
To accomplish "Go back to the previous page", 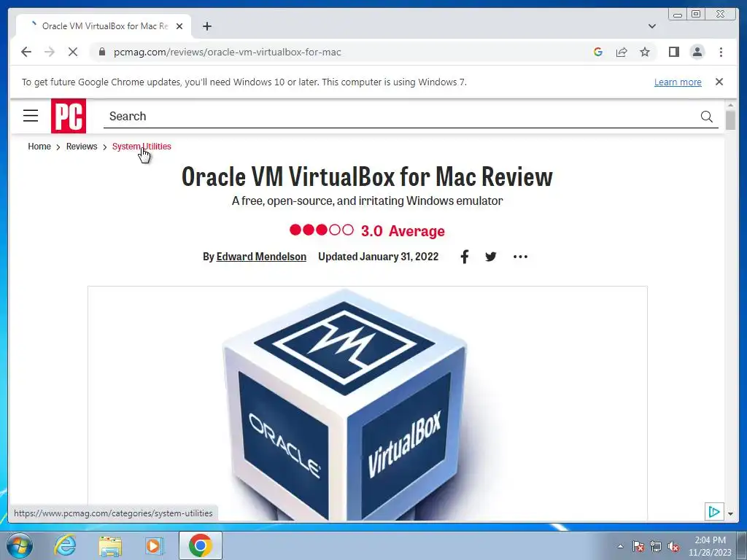I will click(26, 52).
